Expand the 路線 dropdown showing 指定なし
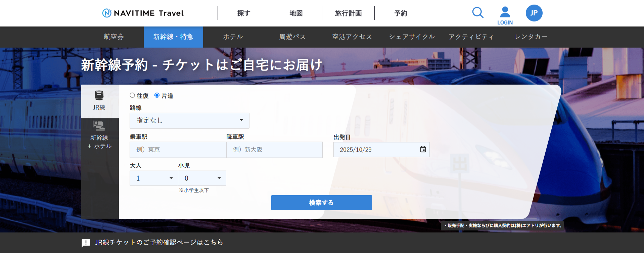This screenshot has width=644, height=253. (189, 121)
